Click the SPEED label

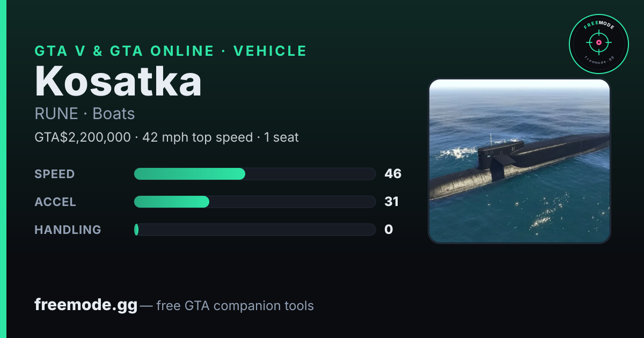[55, 174]
